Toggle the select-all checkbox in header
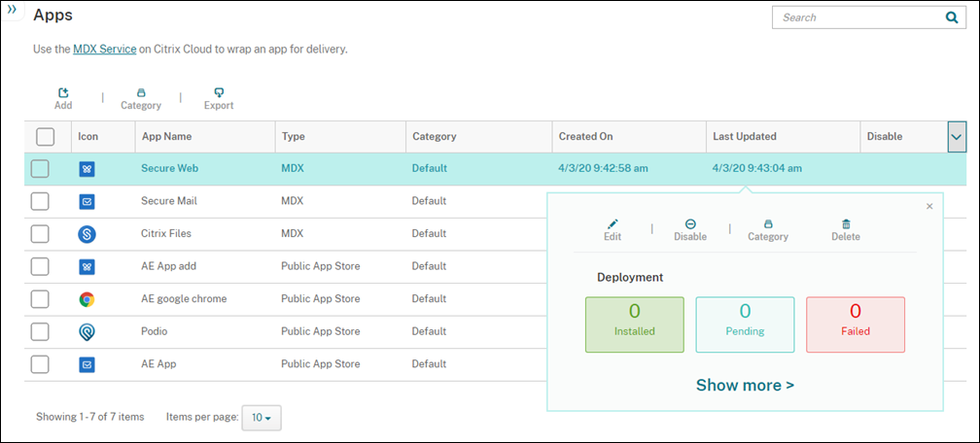 (45, 137)
